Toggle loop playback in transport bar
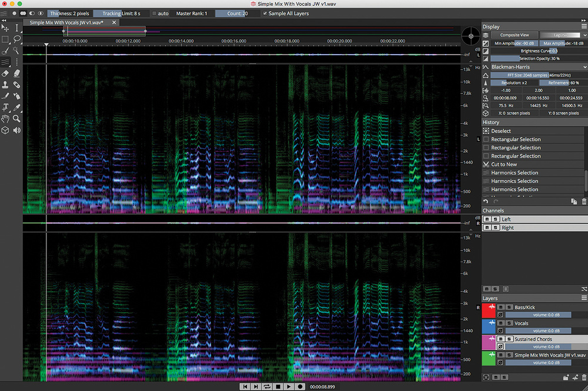Image resolution: width=588 pixels, height=391 pixels. pos(267,386)
